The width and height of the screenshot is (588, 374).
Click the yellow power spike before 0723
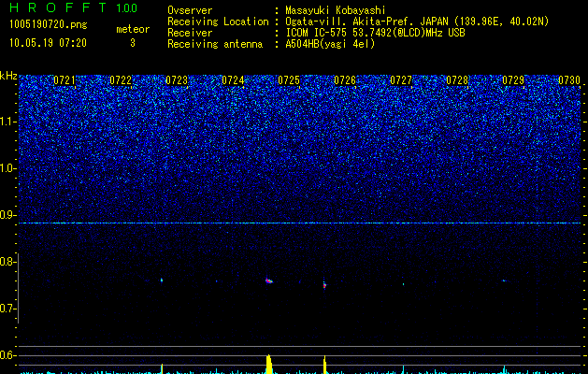coord(162,368)
